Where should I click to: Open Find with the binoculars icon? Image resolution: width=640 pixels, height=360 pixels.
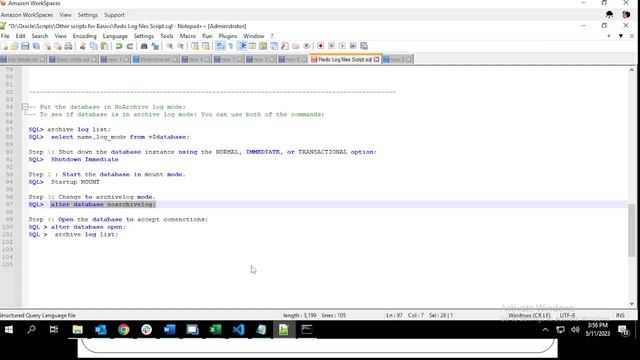pyautogui.click(x=144, y=46)
